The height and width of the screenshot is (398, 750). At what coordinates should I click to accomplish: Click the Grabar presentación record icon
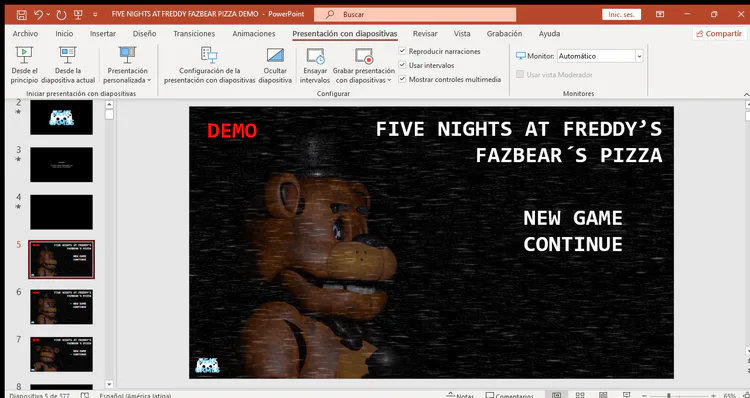coord(364,56)
